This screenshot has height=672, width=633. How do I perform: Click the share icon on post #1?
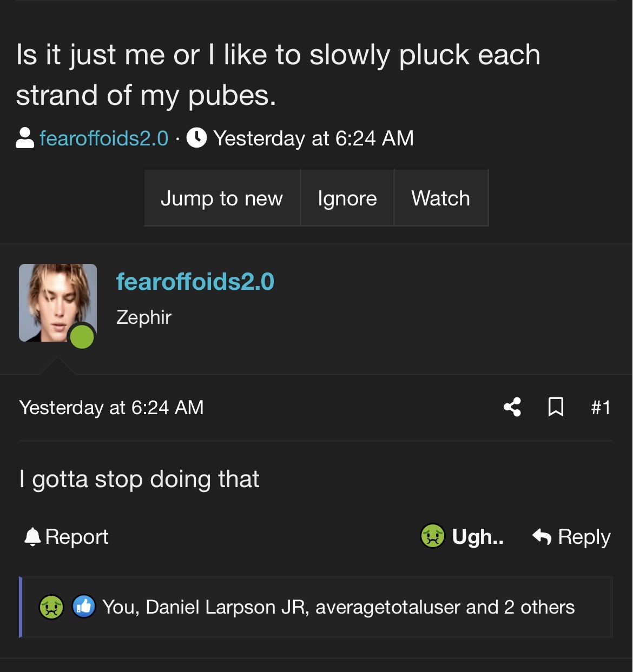click(512, 407)
